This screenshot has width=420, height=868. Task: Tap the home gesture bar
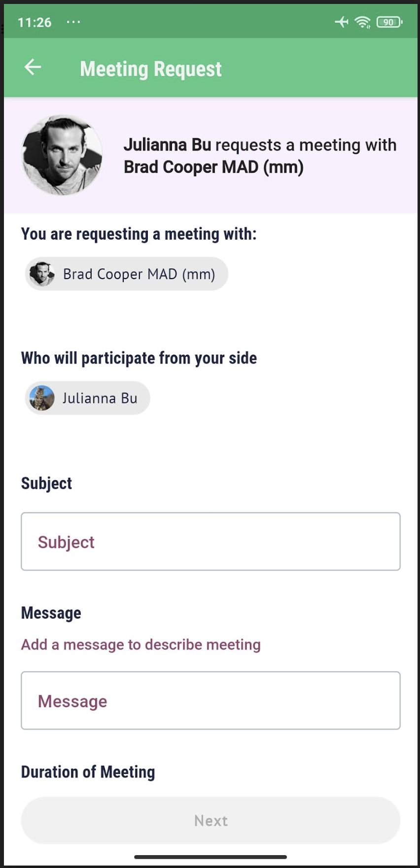click(210, 857)
